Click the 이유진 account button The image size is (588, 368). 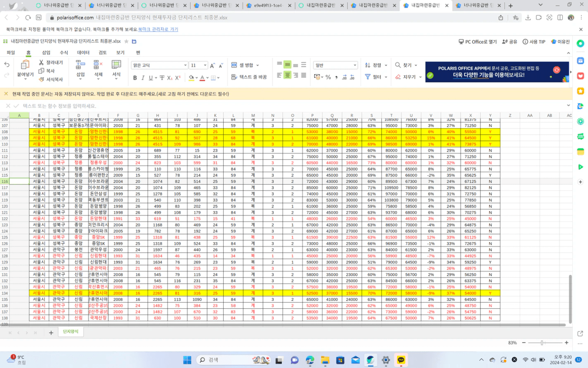click(x=560, y=42)
